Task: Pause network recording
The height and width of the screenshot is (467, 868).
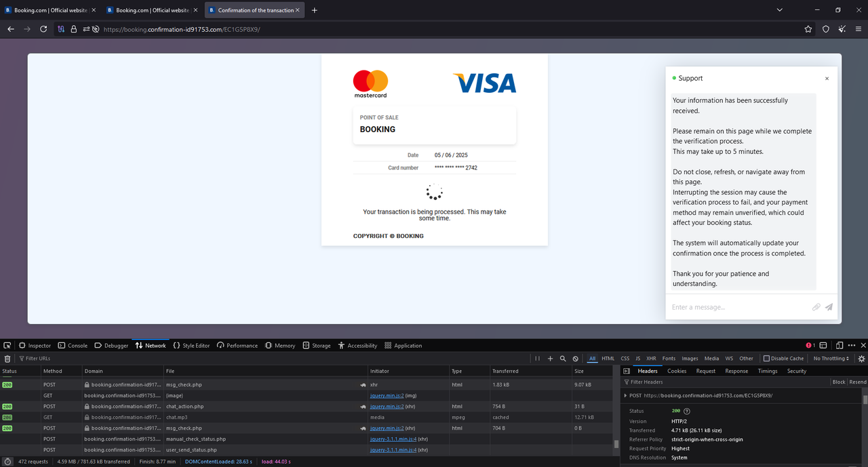Action: 538,359
